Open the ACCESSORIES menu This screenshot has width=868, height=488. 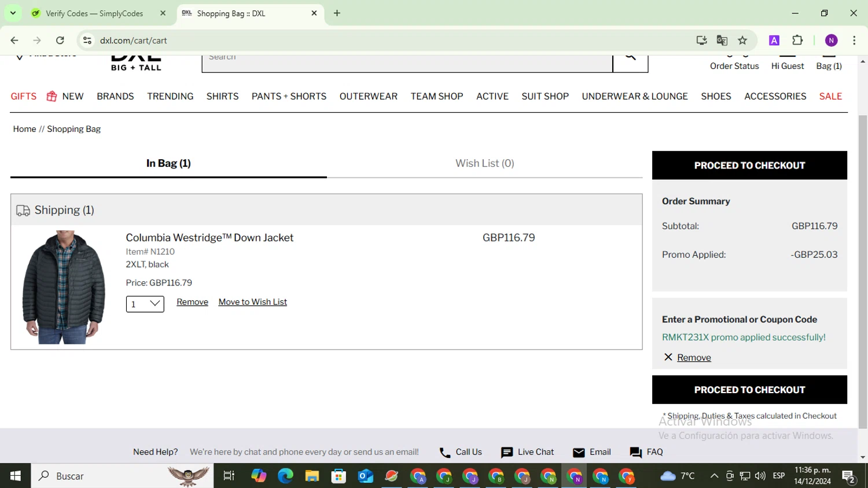click(775, 96)
